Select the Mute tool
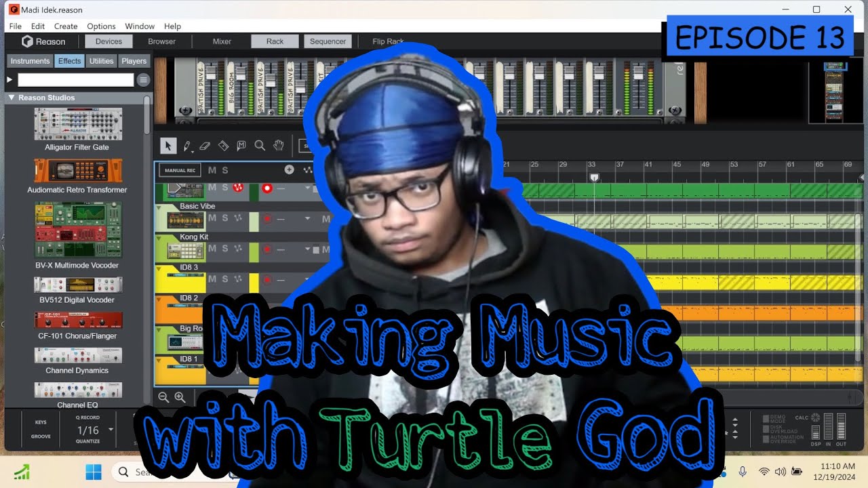This screenshot has height=488, width=868. [241, 145]
